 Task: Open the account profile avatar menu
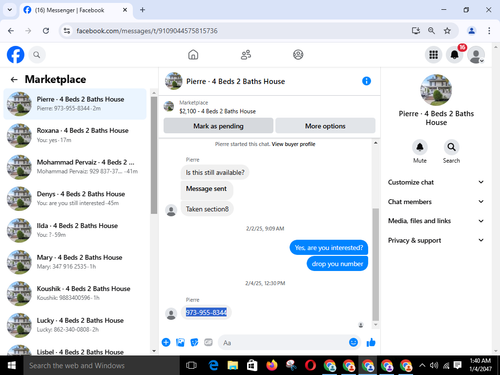(476, 55)
